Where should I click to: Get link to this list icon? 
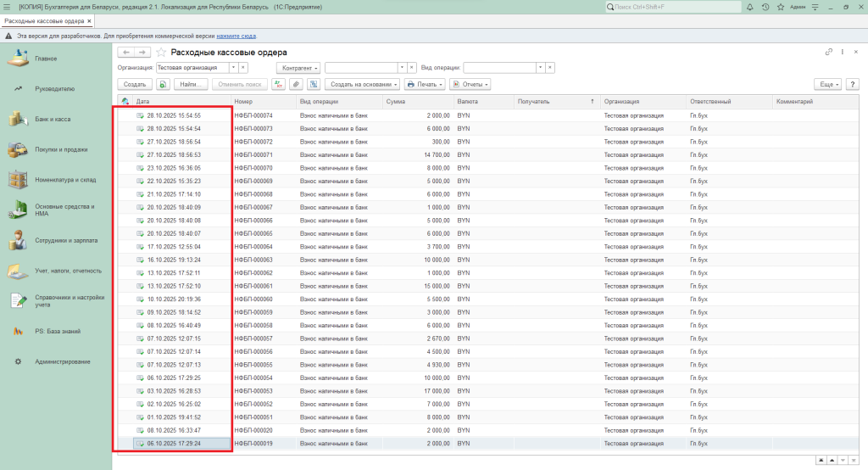pos(828,53)
